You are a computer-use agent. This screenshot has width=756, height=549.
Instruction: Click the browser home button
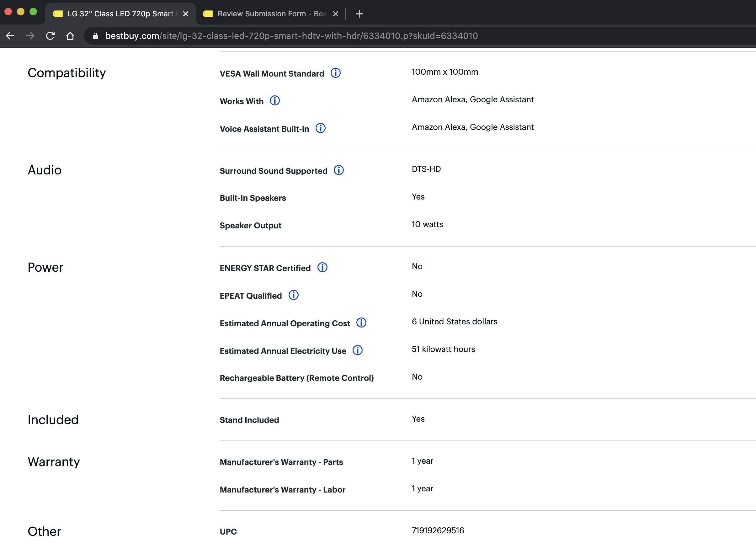(x=70, y=36)
